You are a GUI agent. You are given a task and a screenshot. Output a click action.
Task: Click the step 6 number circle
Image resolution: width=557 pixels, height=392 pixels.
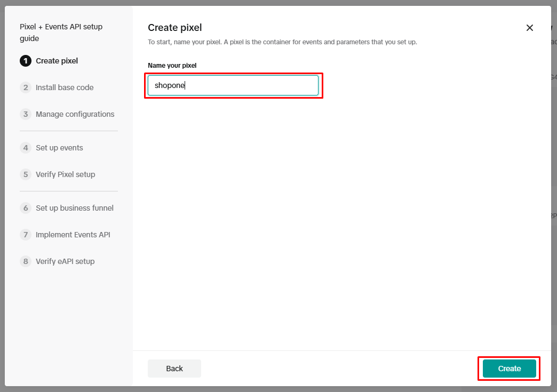pos(26,208)
